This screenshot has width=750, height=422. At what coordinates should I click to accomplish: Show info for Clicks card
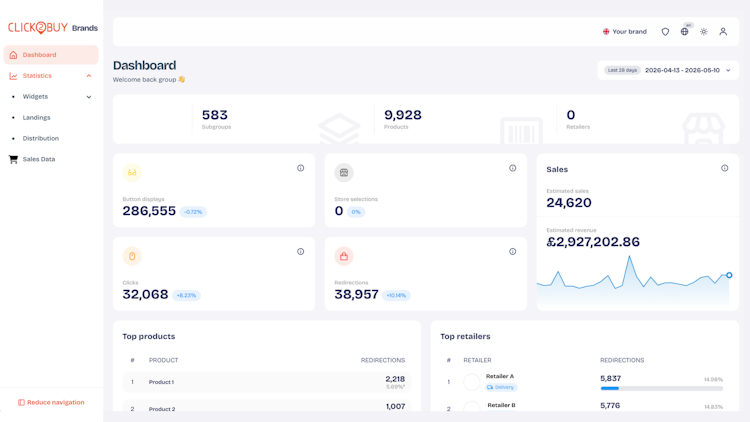point(300,252)
